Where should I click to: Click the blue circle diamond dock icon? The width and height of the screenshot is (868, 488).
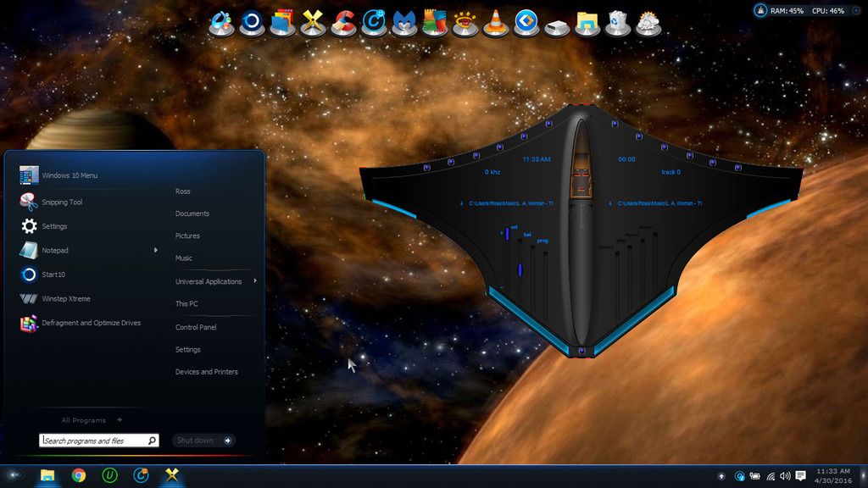[x=526, y=23]
